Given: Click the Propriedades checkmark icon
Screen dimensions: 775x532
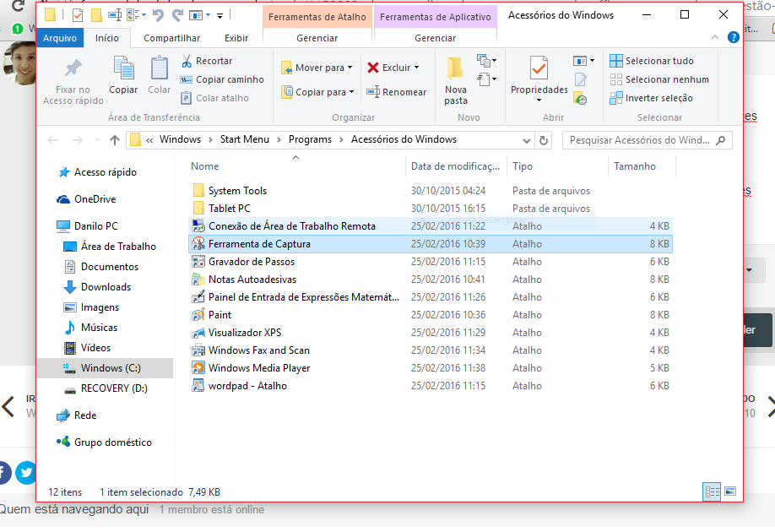Looking at the screenshot, I should click(x=539, y=68).
